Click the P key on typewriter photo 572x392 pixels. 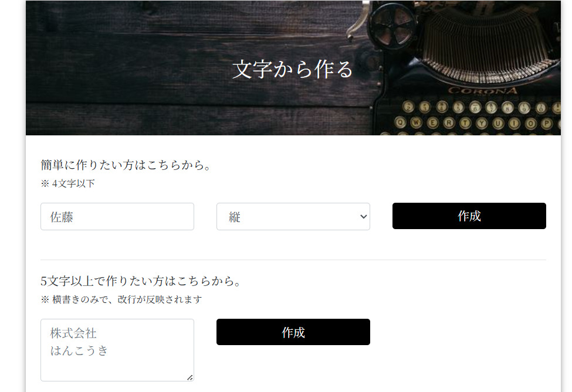(x=546, y=123)
